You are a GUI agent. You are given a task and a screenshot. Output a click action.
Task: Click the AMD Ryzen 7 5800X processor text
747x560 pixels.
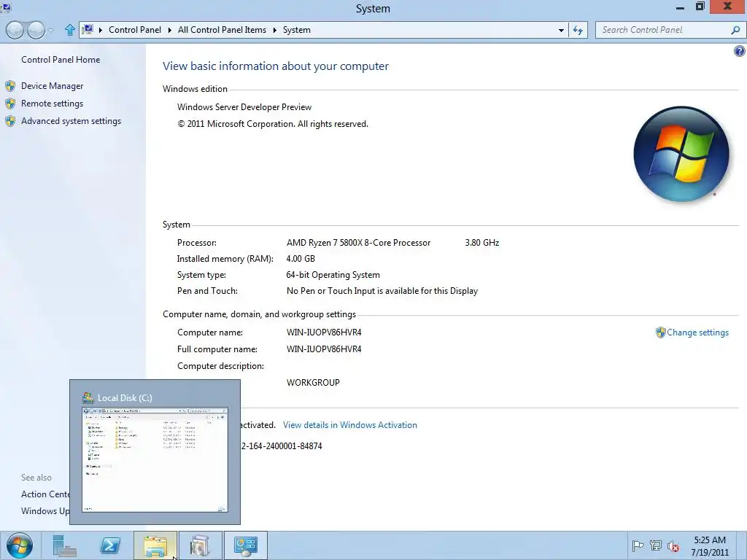(358, 243)
